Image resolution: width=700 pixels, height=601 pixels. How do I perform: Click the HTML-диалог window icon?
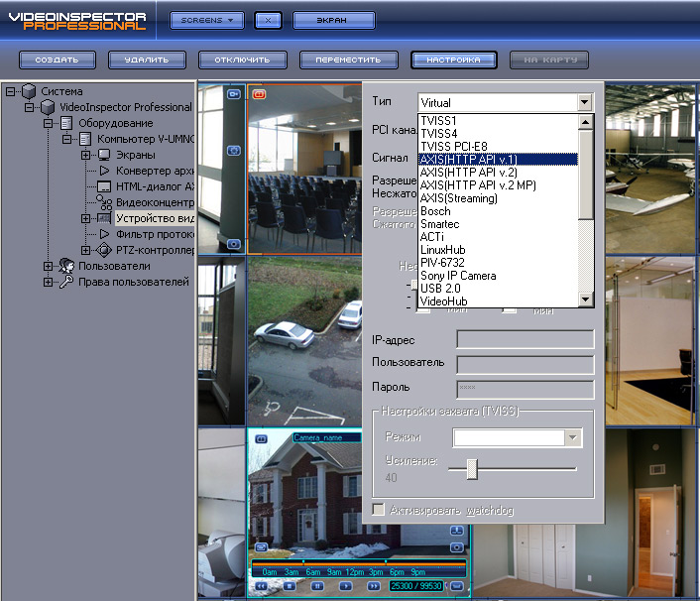(104, 186)
